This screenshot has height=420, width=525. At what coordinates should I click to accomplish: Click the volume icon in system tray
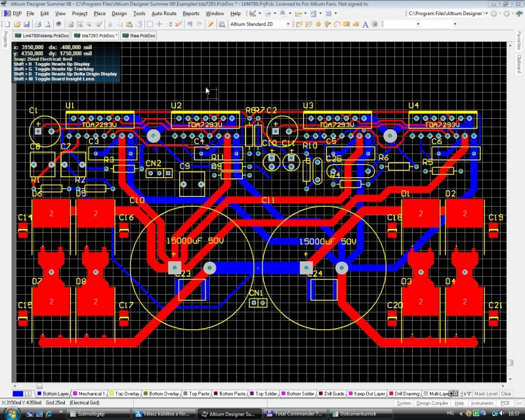(501, 413)
